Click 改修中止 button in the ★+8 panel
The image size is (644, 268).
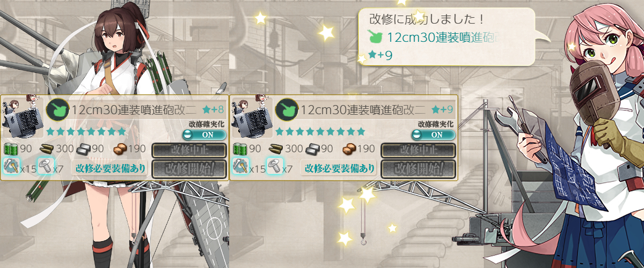click(x=190, y=150)
